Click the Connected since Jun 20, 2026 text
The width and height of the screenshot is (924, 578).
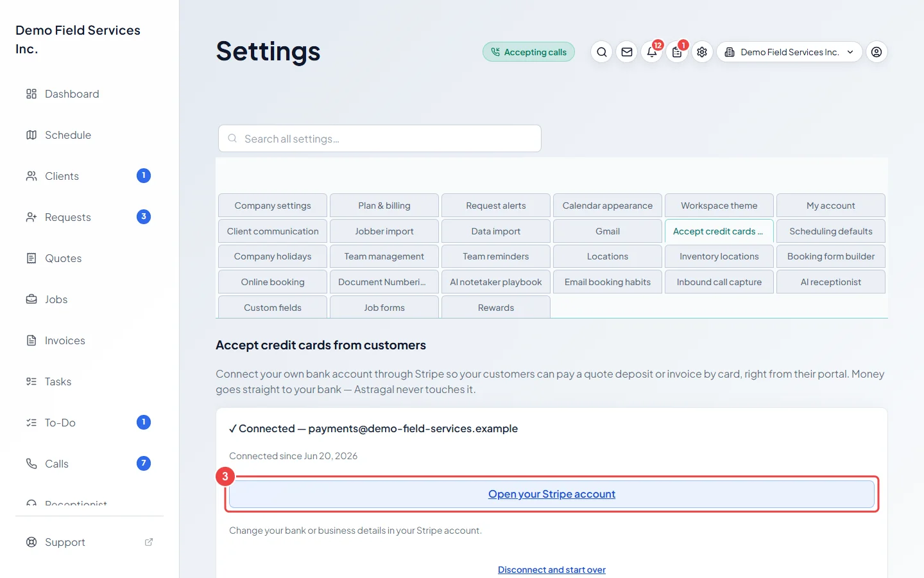coord(293,456)
